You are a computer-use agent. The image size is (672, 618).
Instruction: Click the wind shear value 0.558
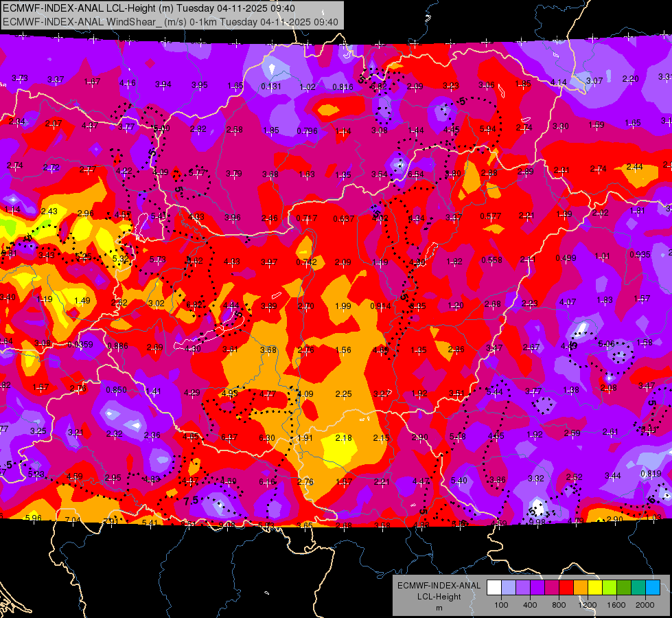click(x=491, y=260)
